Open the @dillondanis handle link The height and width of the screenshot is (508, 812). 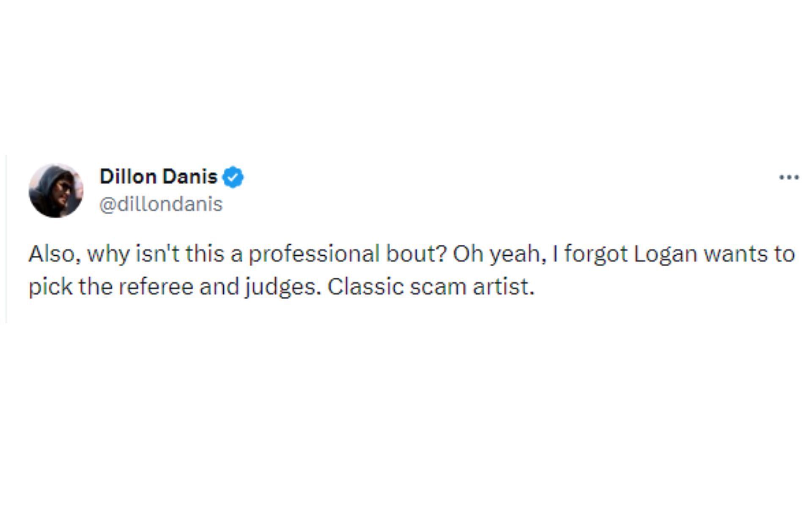pyautogui.click(x=161, y=204)
